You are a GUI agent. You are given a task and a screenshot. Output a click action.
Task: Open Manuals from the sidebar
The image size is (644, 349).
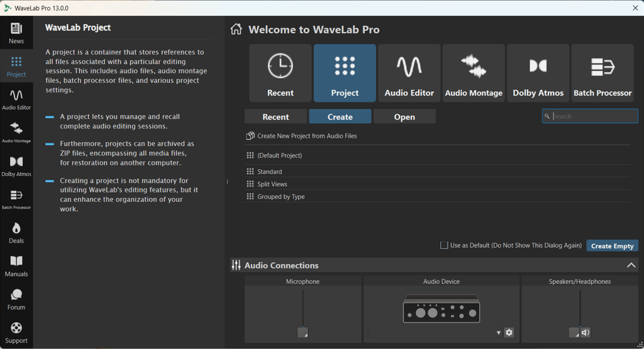(16, 265)
